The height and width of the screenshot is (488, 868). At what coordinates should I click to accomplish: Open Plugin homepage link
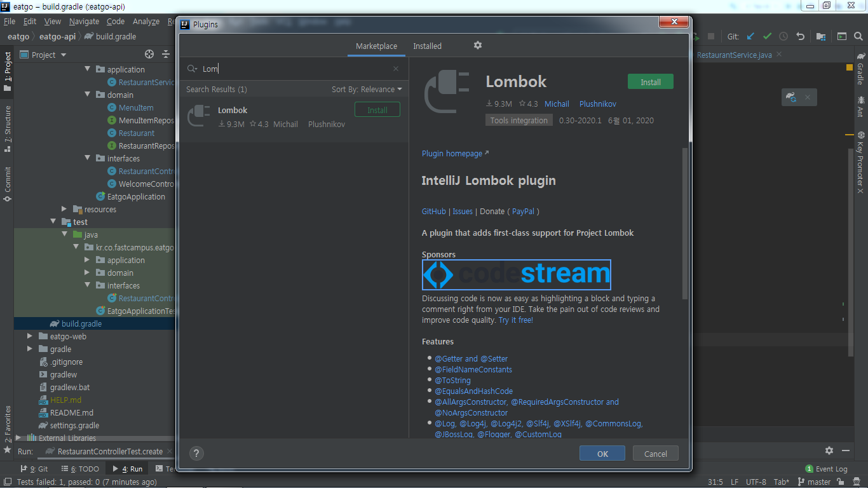(x=455, y=153)
